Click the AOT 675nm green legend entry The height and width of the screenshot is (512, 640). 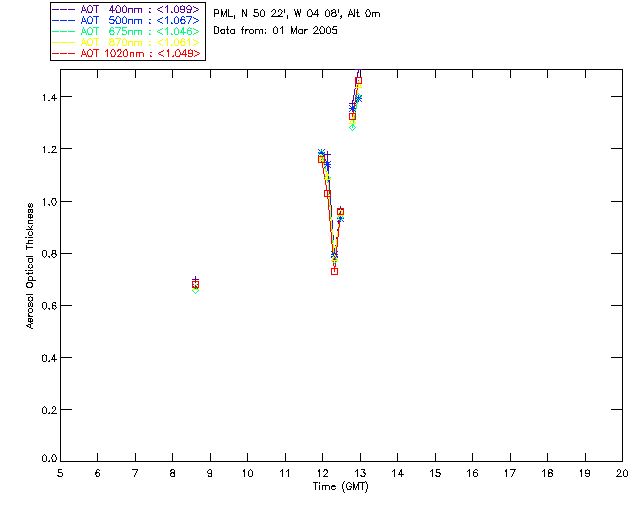coord(126,31)
